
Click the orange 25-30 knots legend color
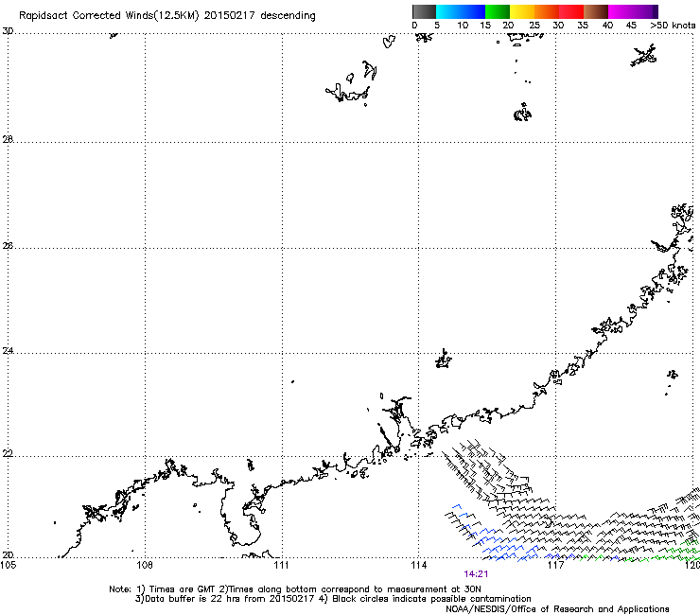[x=547, y=11]
